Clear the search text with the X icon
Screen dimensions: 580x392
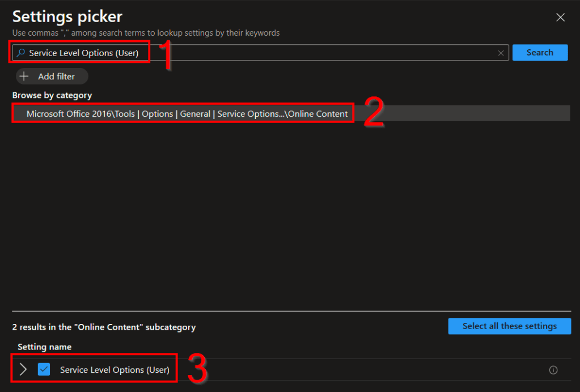click(501, 53)
